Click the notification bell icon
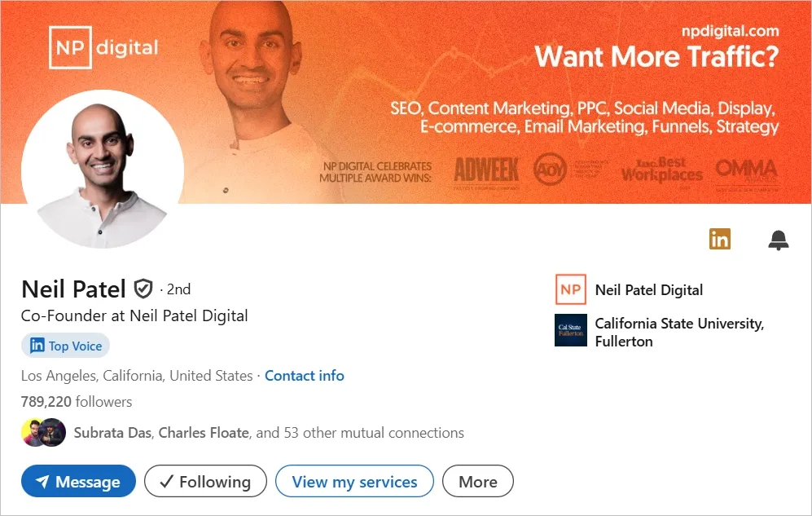812x516 pixels. pos(779,240)
